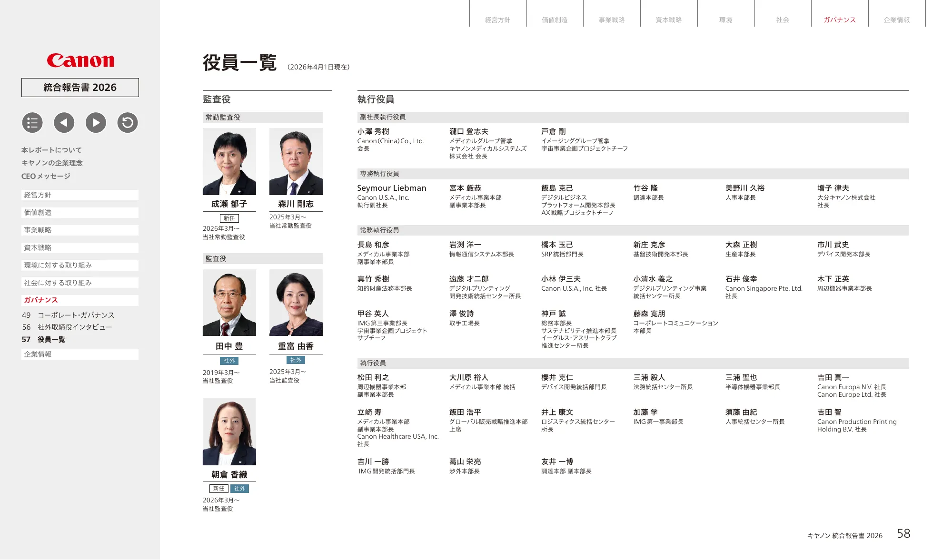Image resolution: width=952 pixels, height=560 pixels.
Task: Click the 常勤監査役 section header
Action: click(x=263, y=118)
